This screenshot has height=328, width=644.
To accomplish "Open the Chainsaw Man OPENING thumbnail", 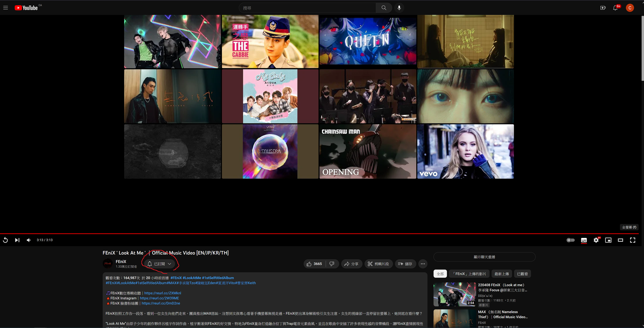I will tap(368, 151).
